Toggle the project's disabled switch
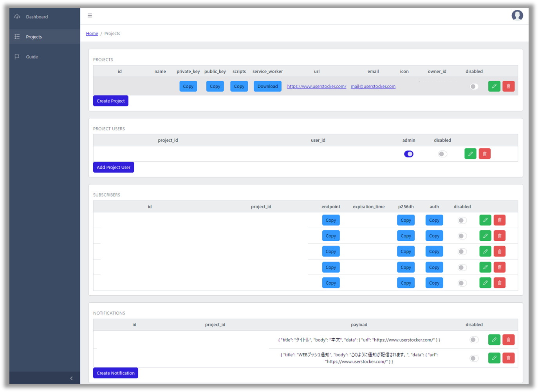538x392 pixels. coord(474,87)
